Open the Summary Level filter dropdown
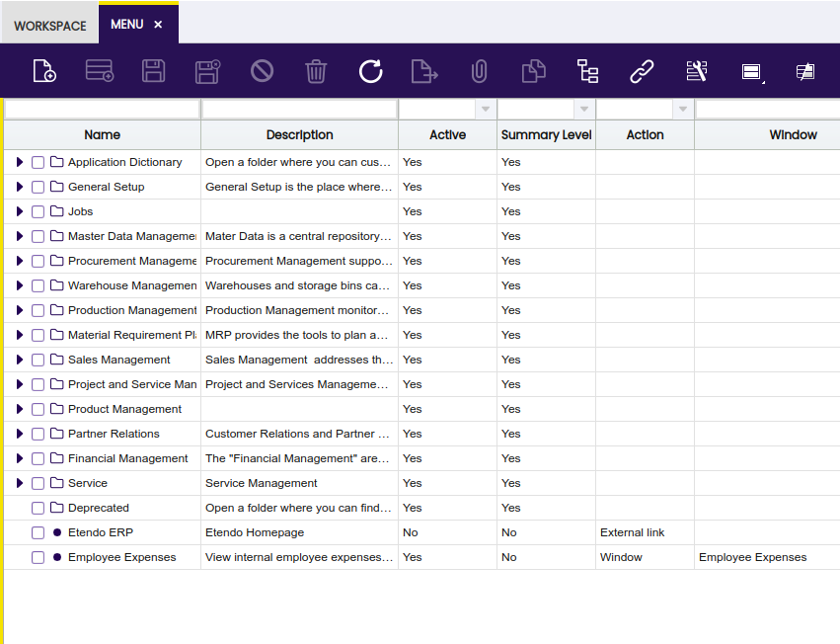Image resolution: width=840 pixels, height=644 pixels. [x=584, y=110]
